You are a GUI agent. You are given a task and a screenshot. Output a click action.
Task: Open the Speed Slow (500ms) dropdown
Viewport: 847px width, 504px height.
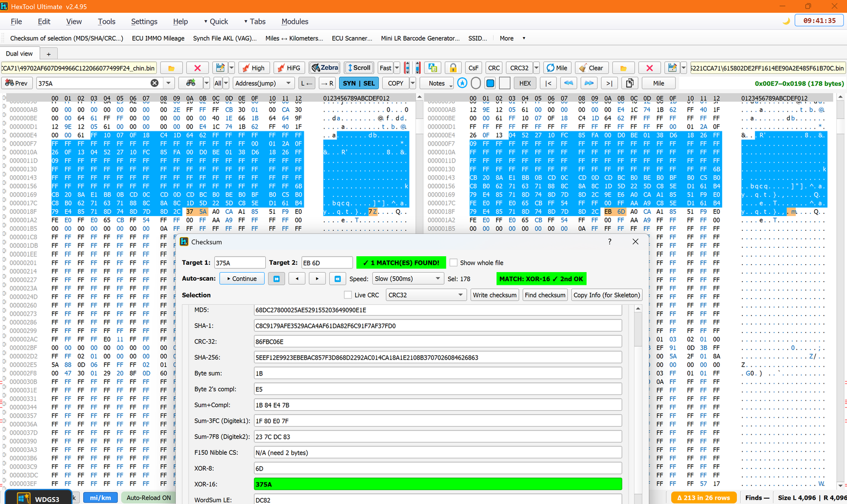pyautogui.click(x=408, y=278)
